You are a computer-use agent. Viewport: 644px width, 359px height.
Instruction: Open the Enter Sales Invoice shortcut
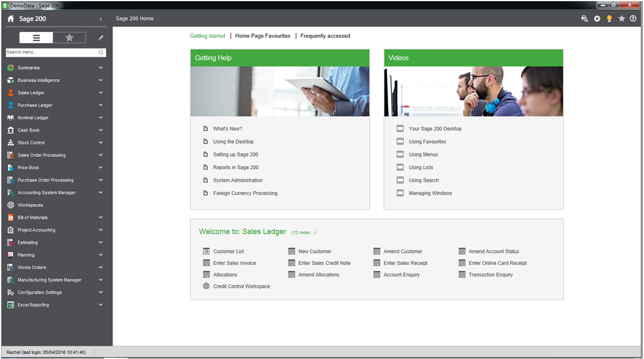[234, 263]
